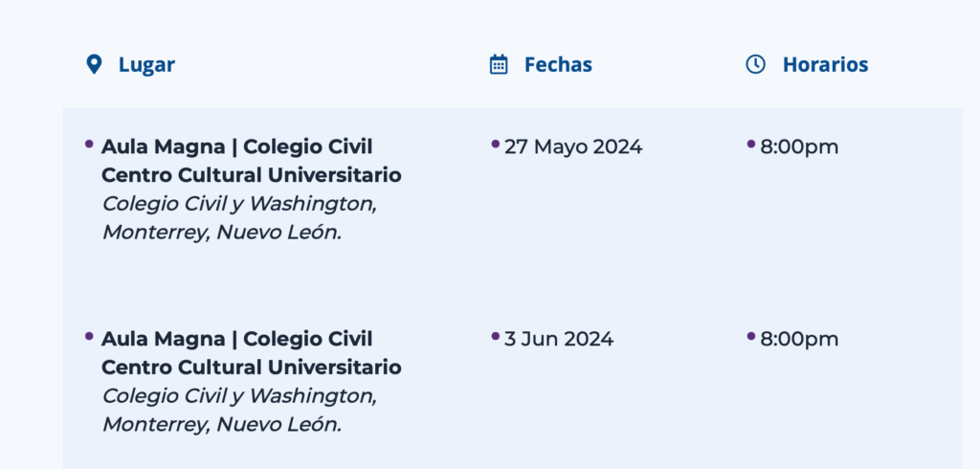Click the bullet before the second 8:00pm

(x=751, y=336)
